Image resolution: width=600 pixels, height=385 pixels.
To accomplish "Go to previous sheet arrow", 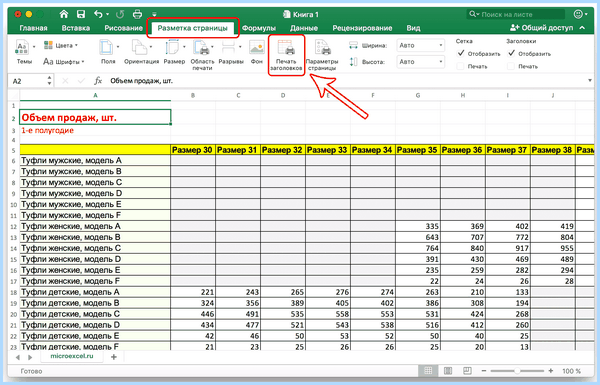I will (18, 357).
